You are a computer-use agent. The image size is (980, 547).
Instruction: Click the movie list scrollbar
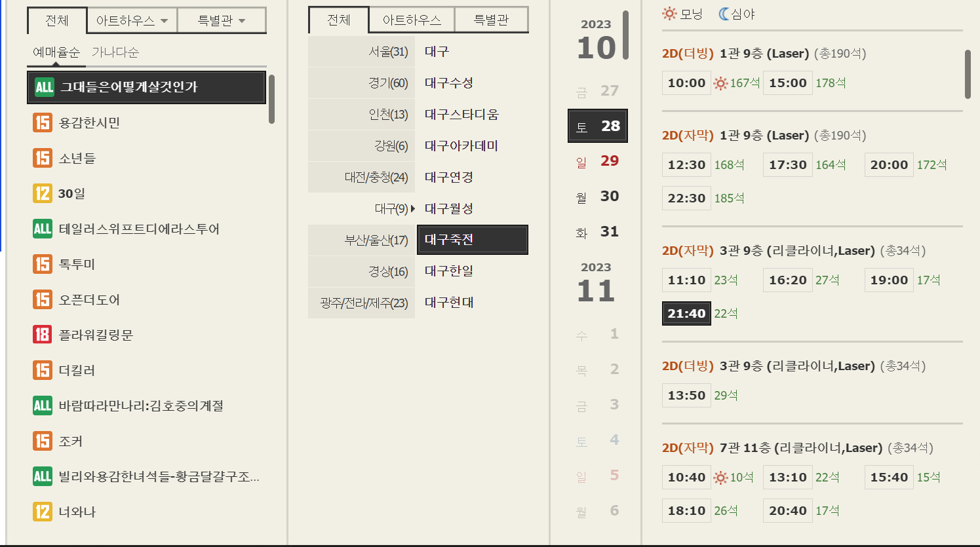tap(271, 99)
